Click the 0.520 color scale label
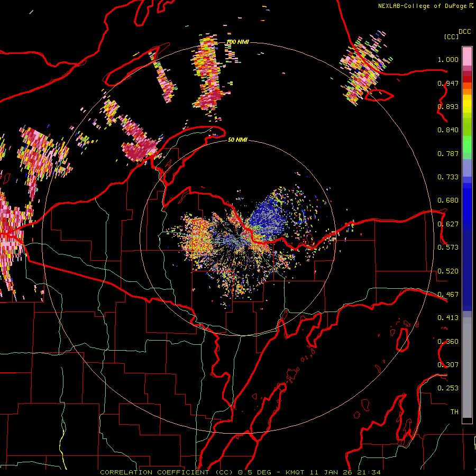 (x=448, y=271)
